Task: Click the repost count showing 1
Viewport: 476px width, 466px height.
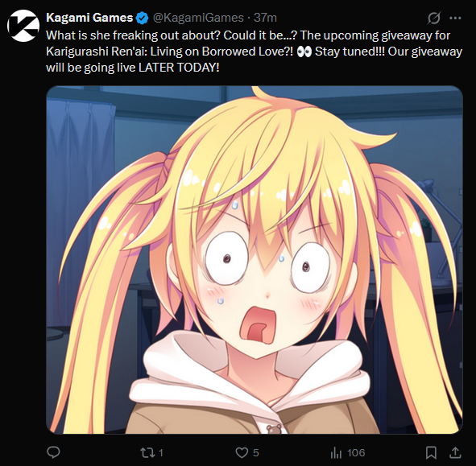Action: pyautogui.click(x=161, y=453)
